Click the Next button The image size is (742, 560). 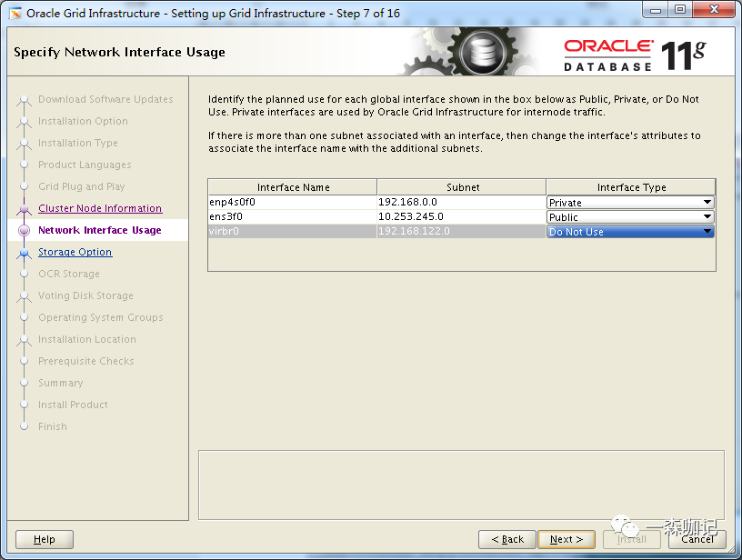pyautogui.click(x=566, y=539)
